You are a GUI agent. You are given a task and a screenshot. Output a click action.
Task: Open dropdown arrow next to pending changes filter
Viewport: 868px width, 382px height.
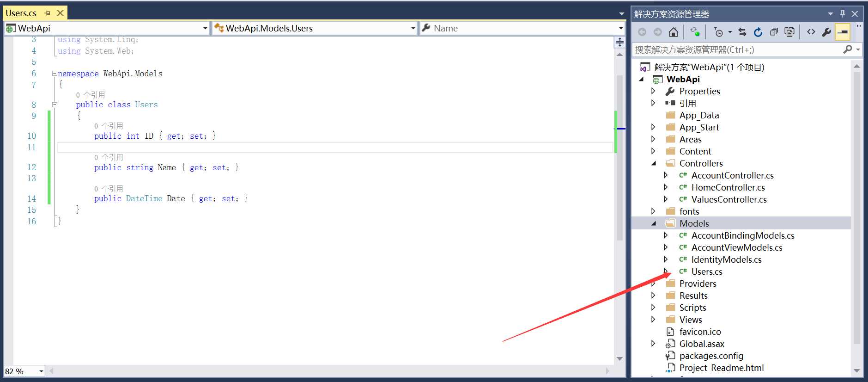pos(730,32)
